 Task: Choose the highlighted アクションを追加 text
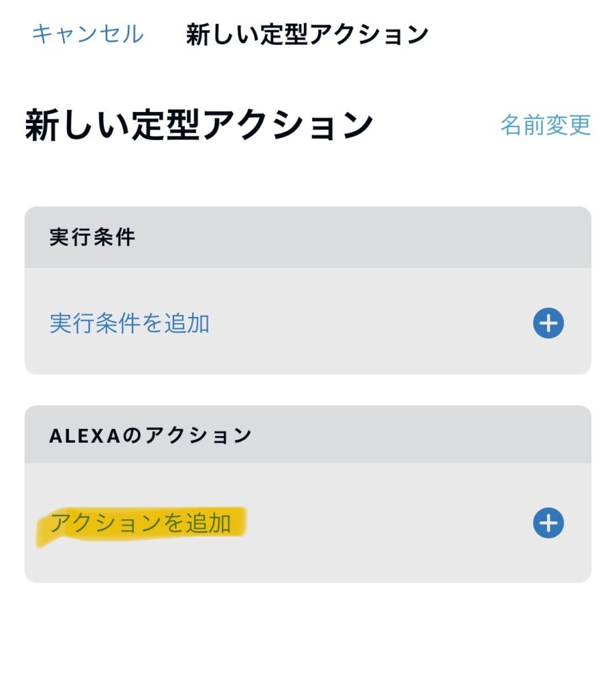click(x=141, y=523)
